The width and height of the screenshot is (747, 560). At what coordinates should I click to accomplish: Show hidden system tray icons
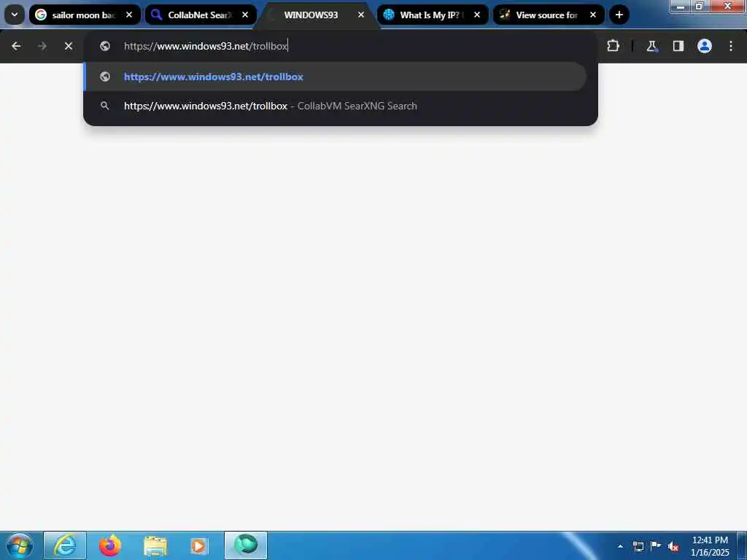click(620, 546)
